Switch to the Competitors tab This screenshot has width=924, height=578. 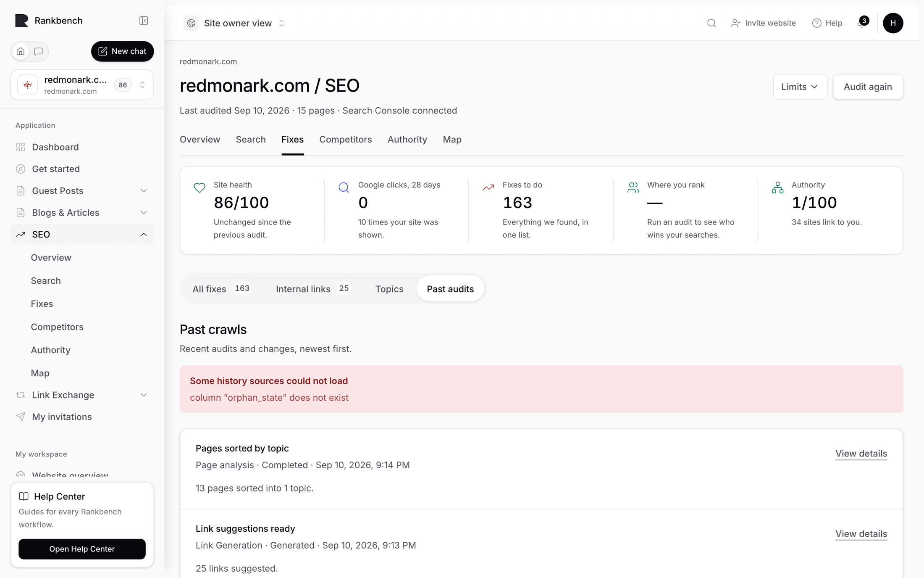346,140
